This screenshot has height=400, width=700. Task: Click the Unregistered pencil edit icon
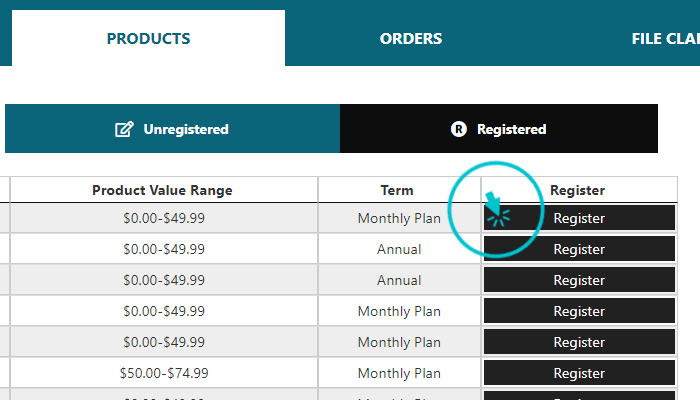[124, 129]
